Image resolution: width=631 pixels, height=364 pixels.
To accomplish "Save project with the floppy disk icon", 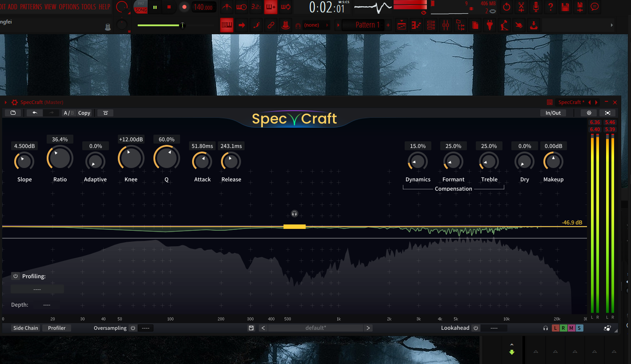I will click(565, 7).
